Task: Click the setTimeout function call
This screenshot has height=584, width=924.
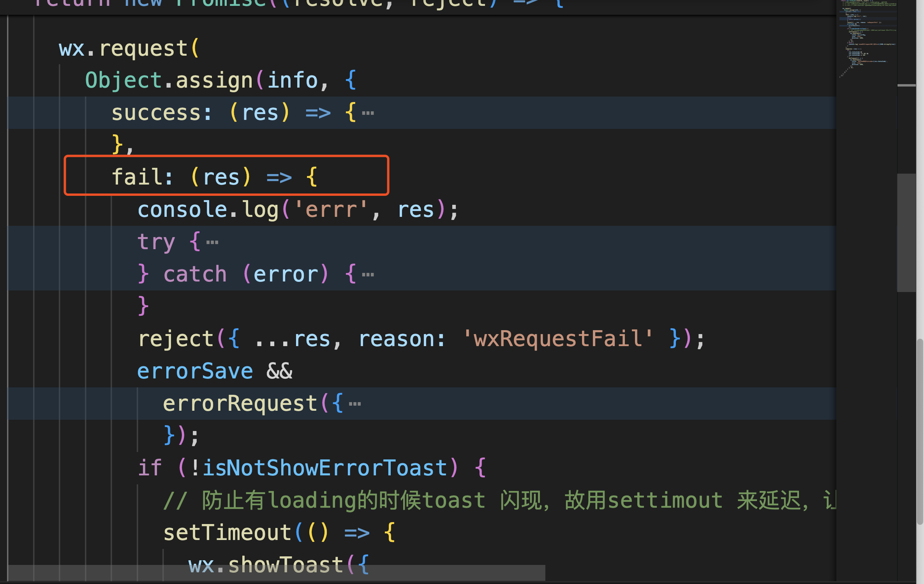Action: pos(227,533)
